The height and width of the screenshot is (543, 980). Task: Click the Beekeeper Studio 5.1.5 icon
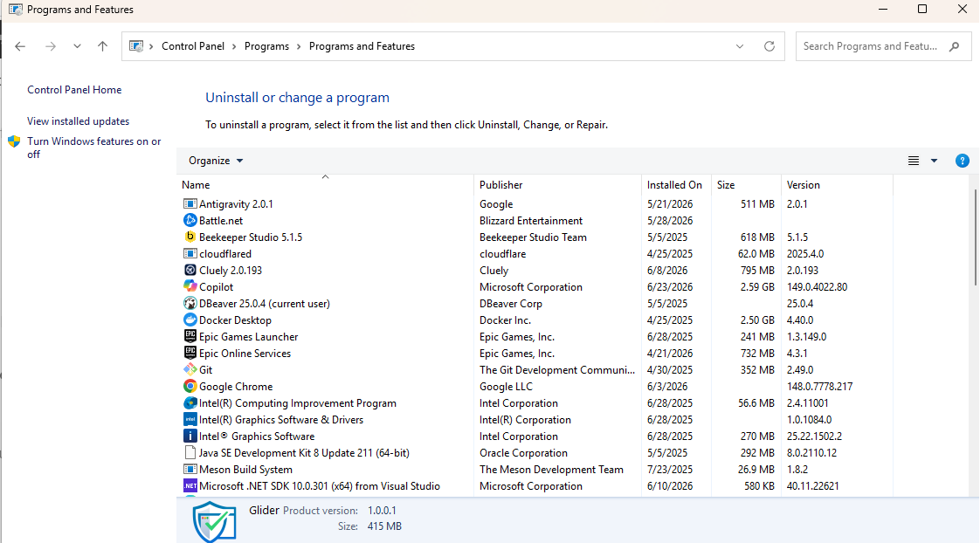[190, 237]
